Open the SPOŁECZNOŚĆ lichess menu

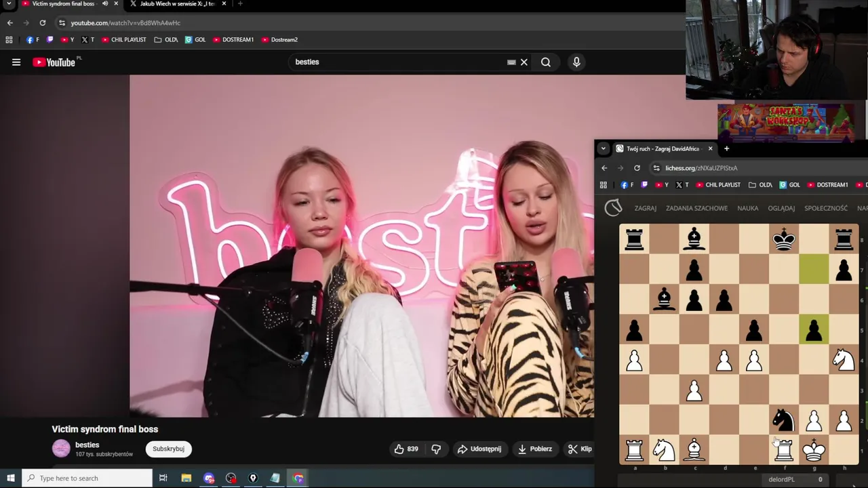tap(826, 208)
